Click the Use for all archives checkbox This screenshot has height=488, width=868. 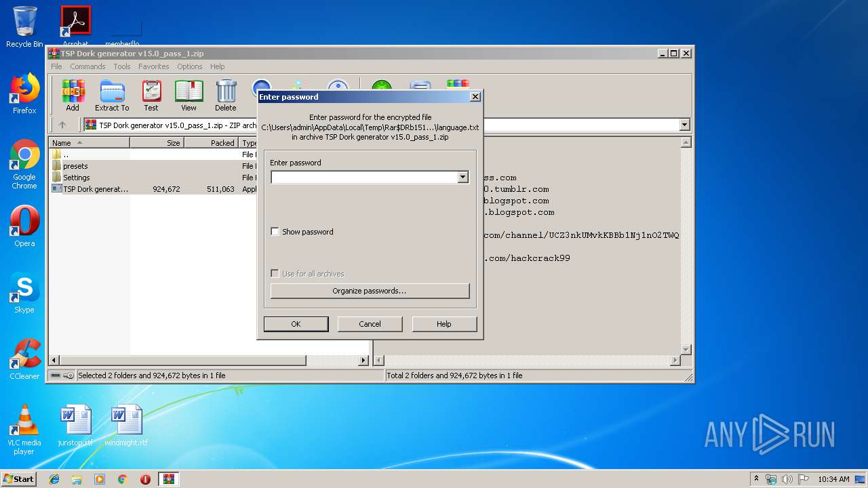click(275, 274)
